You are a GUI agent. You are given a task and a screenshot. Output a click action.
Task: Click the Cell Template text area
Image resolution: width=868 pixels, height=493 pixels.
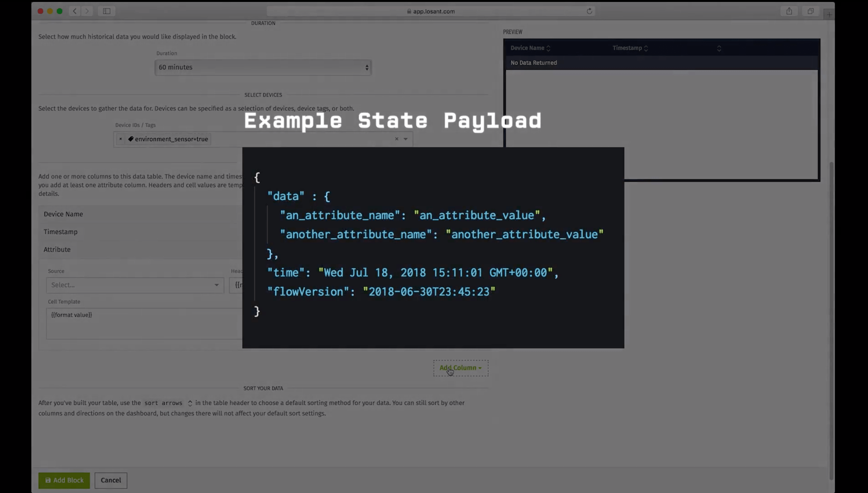145,324
